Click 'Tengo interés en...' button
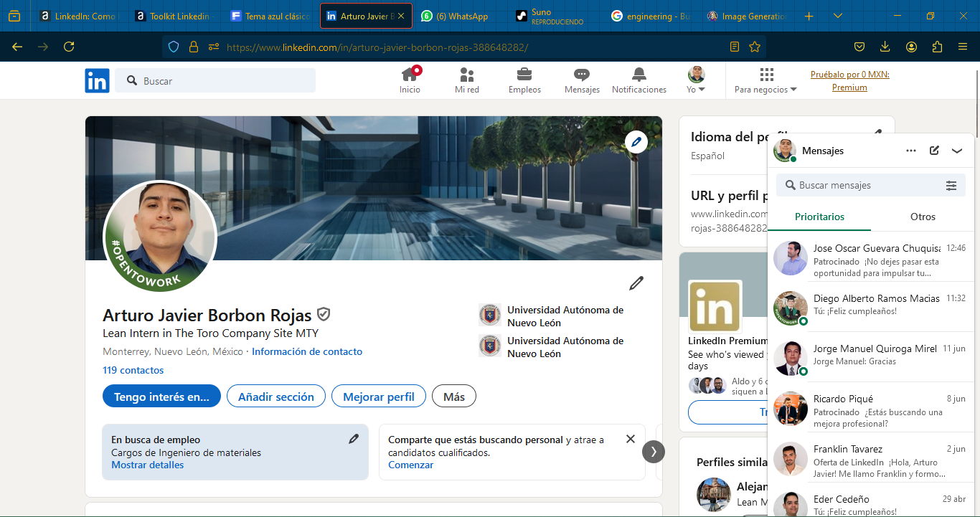This screenshot has height=517, width=980. (x=161, y=397)
